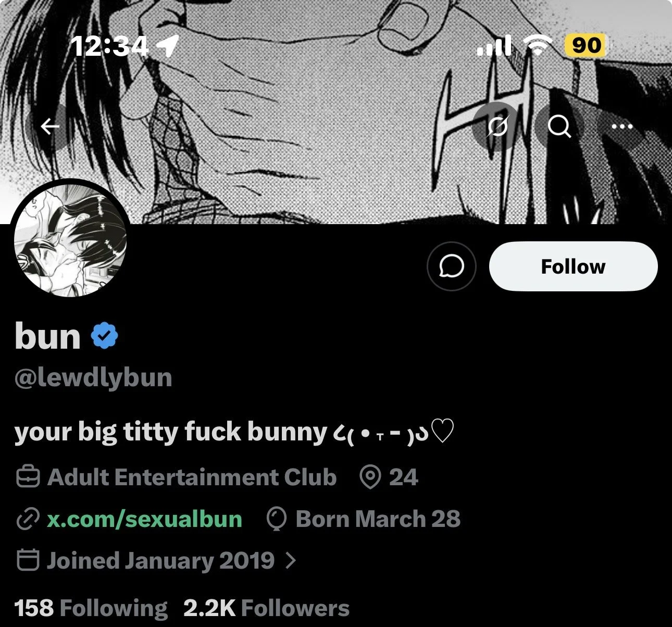Expand the Joined January 2019 chevron
672x627 pixels.
coord(291,560)
